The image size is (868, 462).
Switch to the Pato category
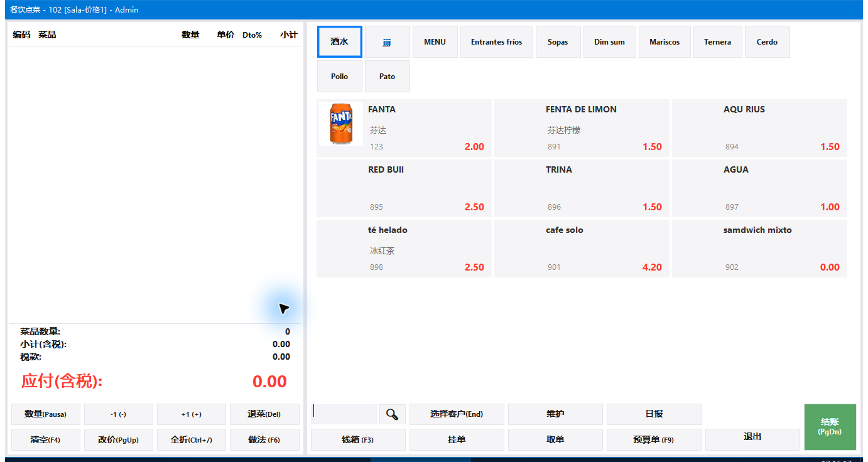(388, 77)
